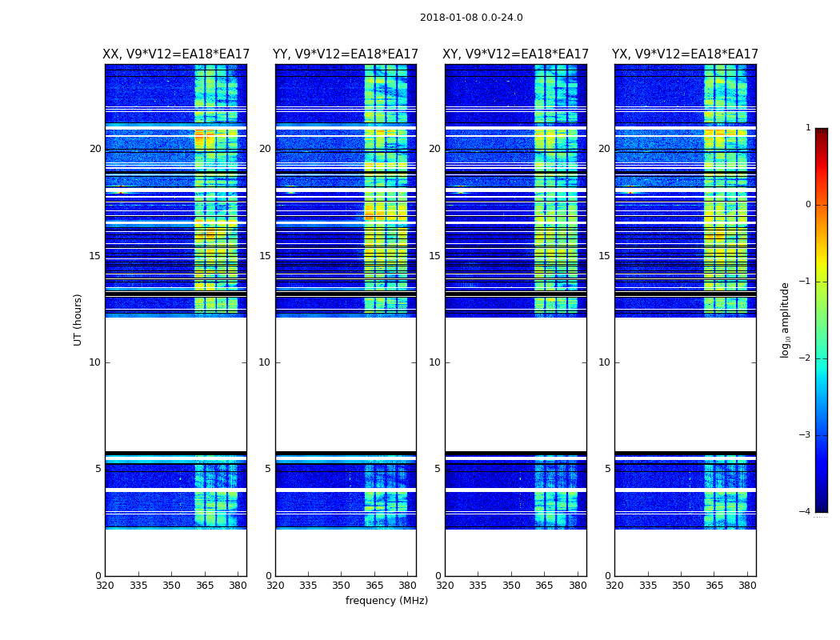The image size is (840, 640).
Task: Click the XY polarization panel title
Action: [515, 54]
